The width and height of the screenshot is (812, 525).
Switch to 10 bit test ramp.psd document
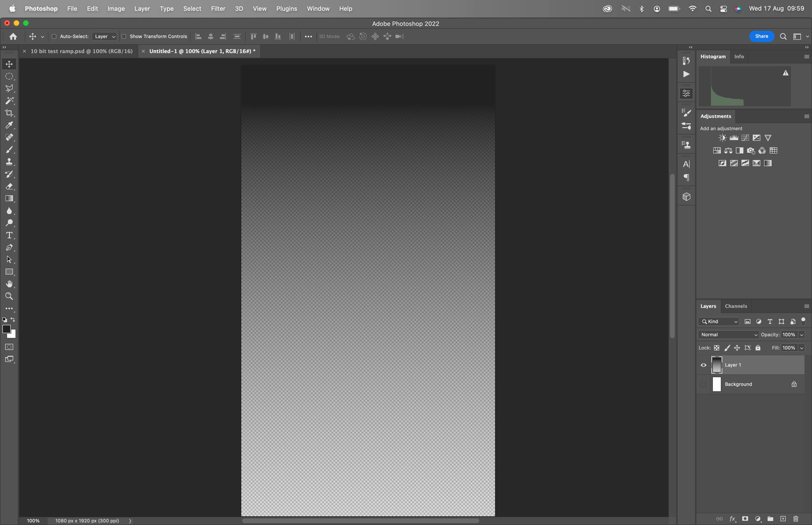click(x=82, y=51)
